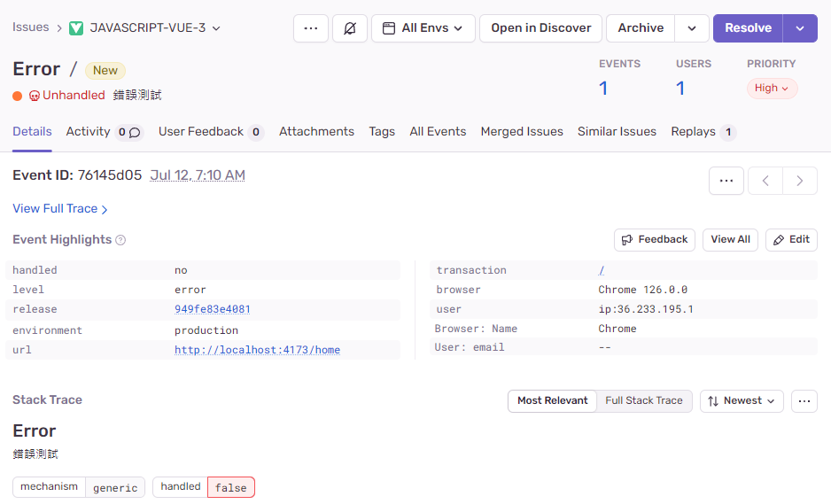
Task: Click the event actions ellipsis button
Action: 726,181
